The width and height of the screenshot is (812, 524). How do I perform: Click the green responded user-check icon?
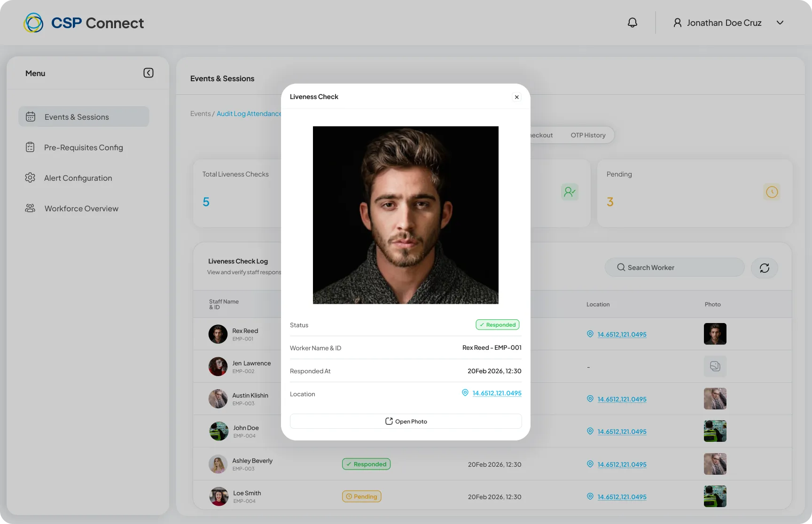coord(570,192)
